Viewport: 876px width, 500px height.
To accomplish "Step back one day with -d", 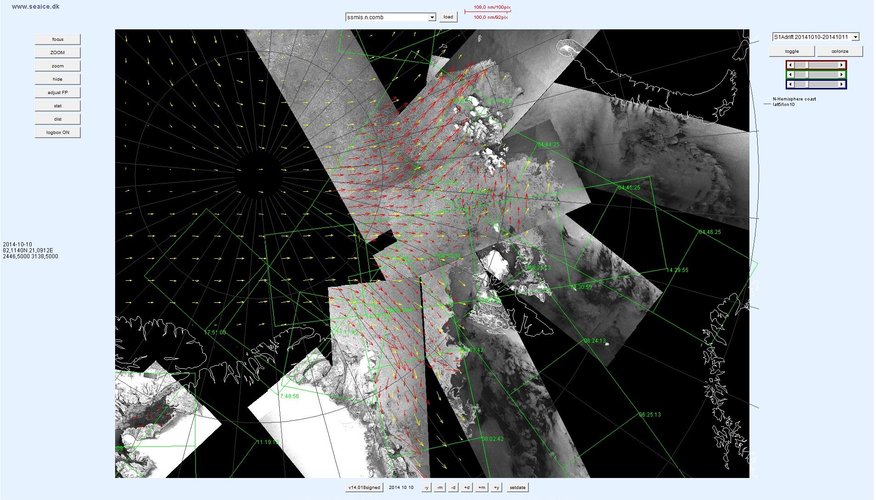I will click(x=453, y=488).
